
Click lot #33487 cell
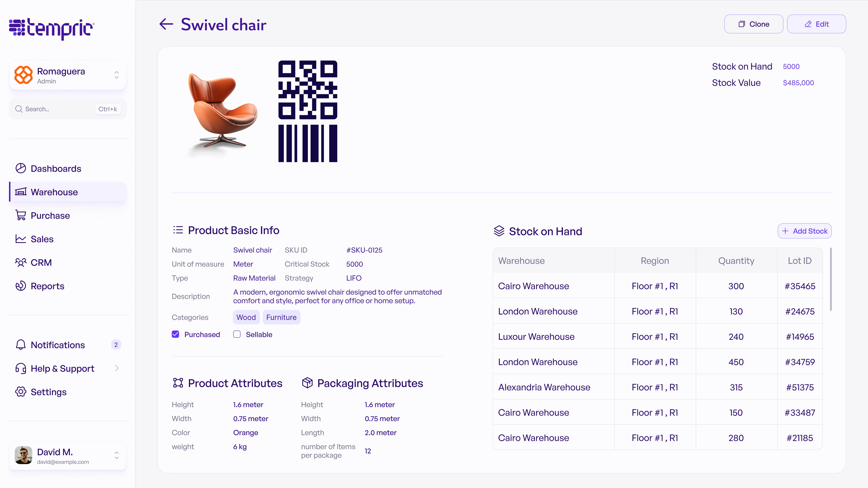pyautogui.click(x=800, y=413)
